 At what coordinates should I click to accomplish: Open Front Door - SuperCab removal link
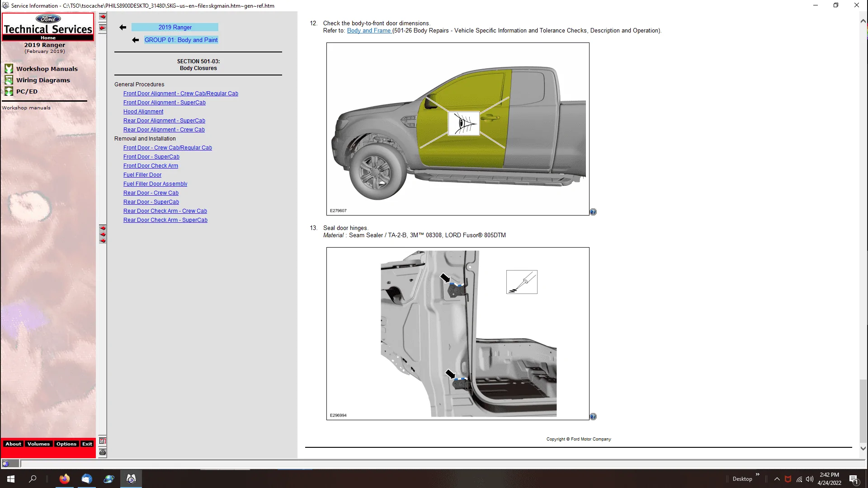(x=151, y=157)
